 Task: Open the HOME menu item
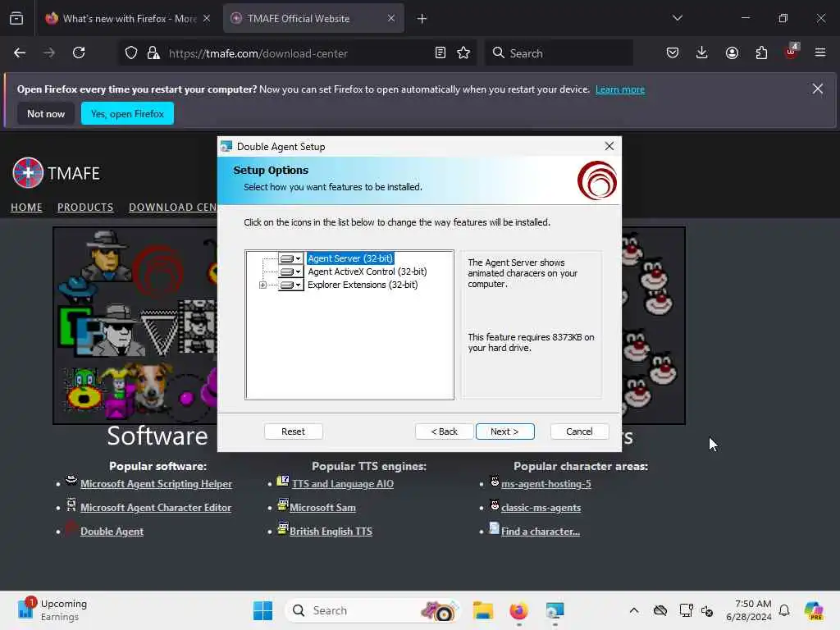(27, 208)
